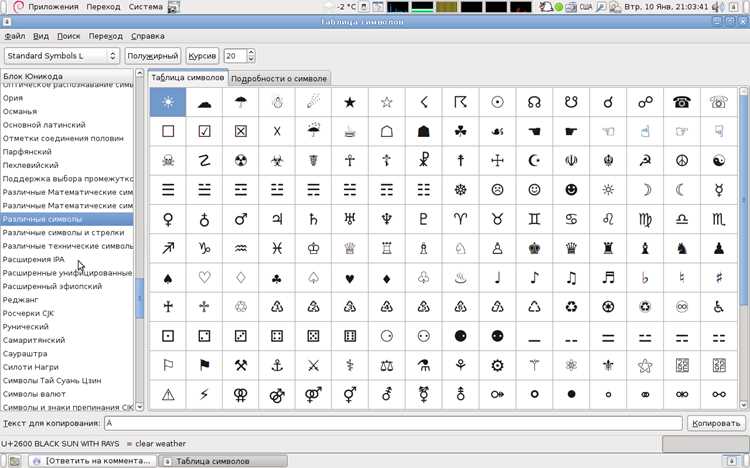750x468 pixels.
Task: Select the umbrella symbol in first row
Action: 241,102
